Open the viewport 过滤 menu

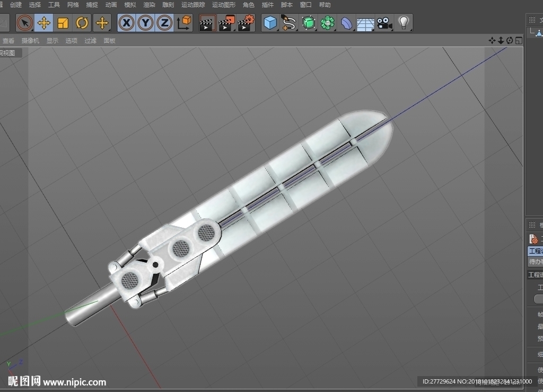[90, 41]
